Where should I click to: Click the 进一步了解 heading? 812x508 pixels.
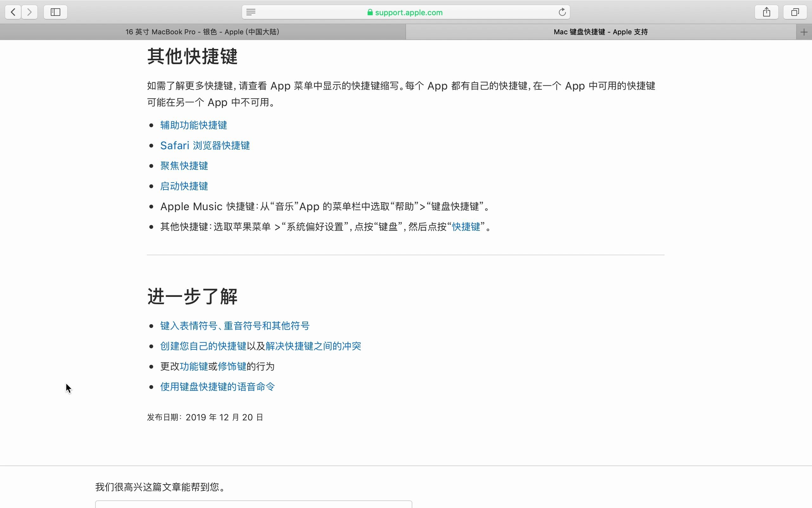193,296
